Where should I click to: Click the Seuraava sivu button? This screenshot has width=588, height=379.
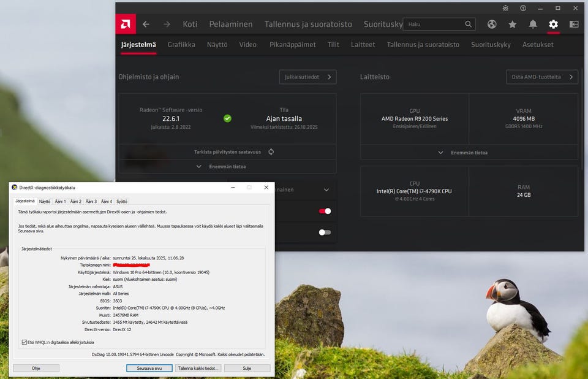pyautogui.click(x=149, y=368)
